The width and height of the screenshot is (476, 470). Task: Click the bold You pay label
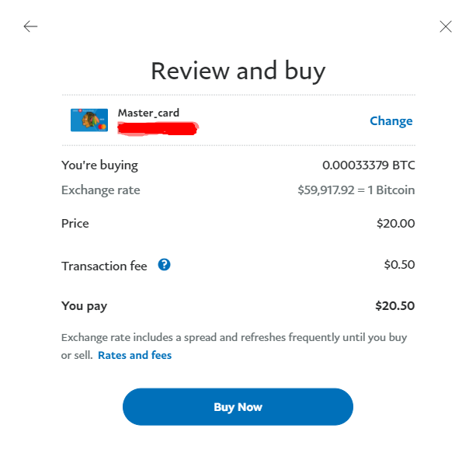click(84, 306)
